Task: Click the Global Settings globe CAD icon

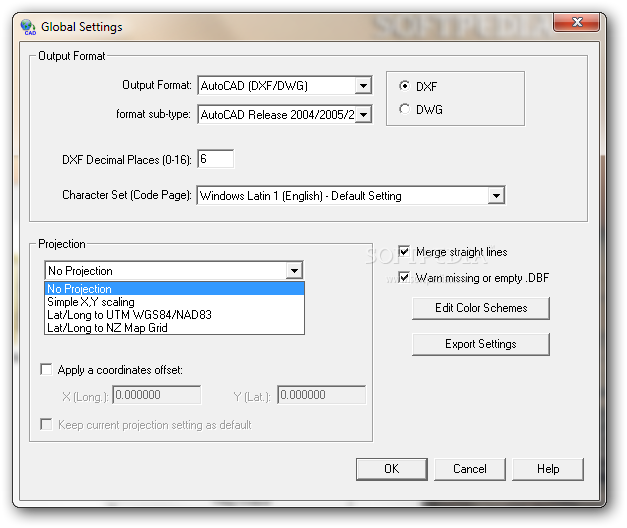Action: tap(28, 27)
